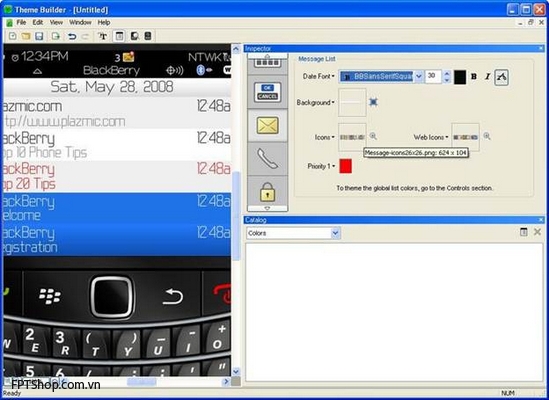549x400 pixels.
Task: Close the Inspector panel
Action: coord(541,49)
